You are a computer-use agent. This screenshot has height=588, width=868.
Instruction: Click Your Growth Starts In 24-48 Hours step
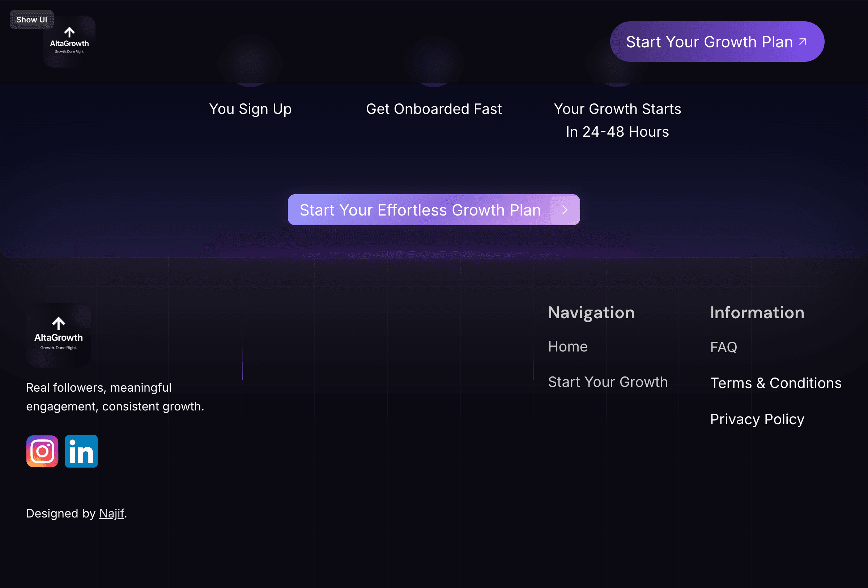coord(617,120)
